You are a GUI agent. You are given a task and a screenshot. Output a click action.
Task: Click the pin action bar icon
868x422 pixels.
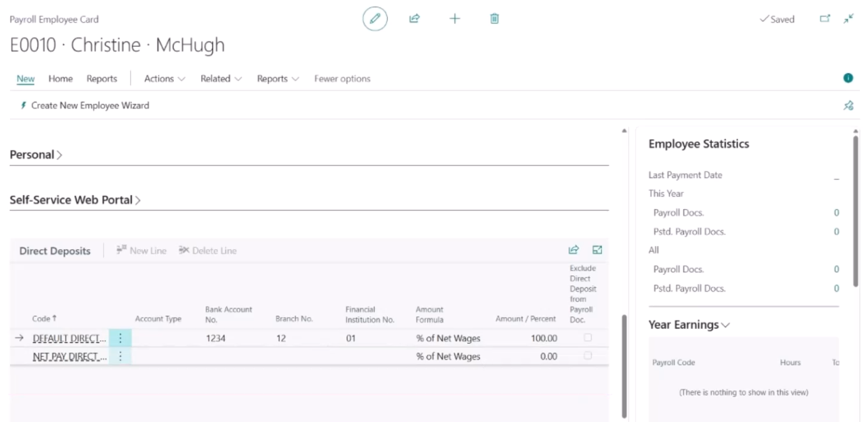click(848, 105)
